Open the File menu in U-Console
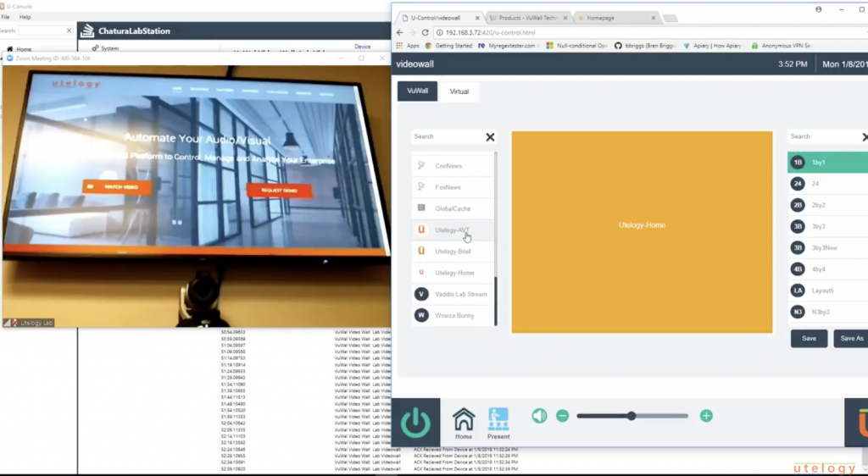Viewport: 868px width, 476px height. (x=6, y=17)
